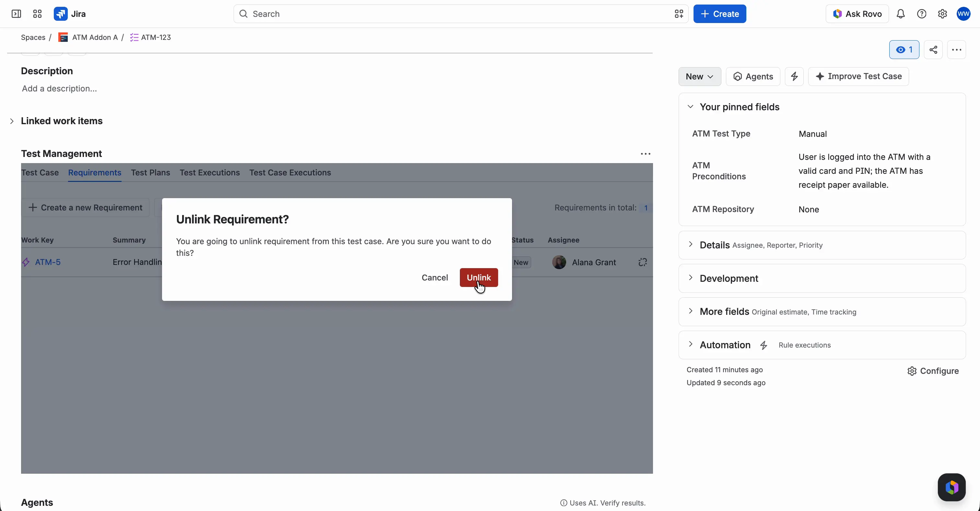Open the New status dropdown
This screenshot has width=980, height=511.
pos(700,77)
